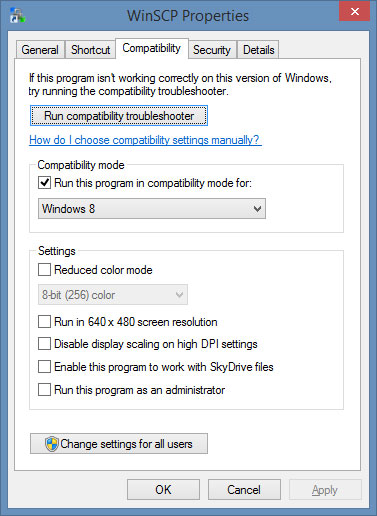Click Run compatibility troubleshooter button

[119, 116]
